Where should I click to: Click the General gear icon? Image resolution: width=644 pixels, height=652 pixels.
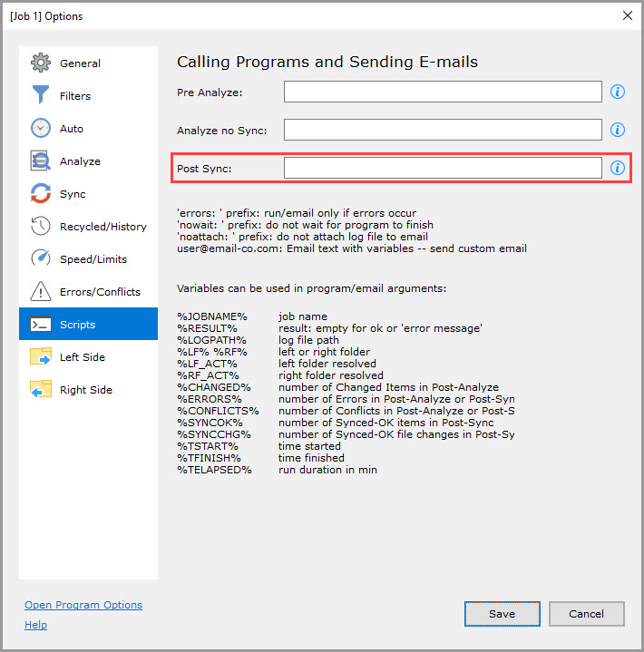point(41,63)
